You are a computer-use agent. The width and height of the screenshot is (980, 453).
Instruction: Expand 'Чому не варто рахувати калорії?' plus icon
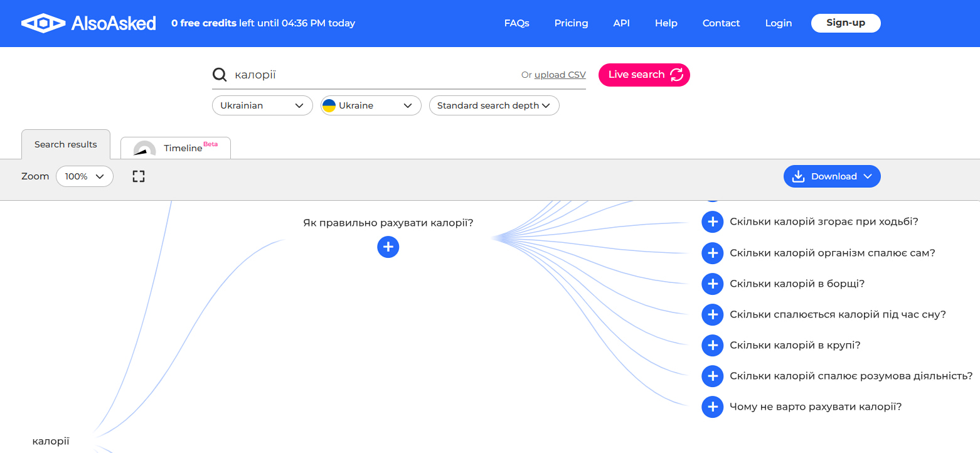(712, 407)
